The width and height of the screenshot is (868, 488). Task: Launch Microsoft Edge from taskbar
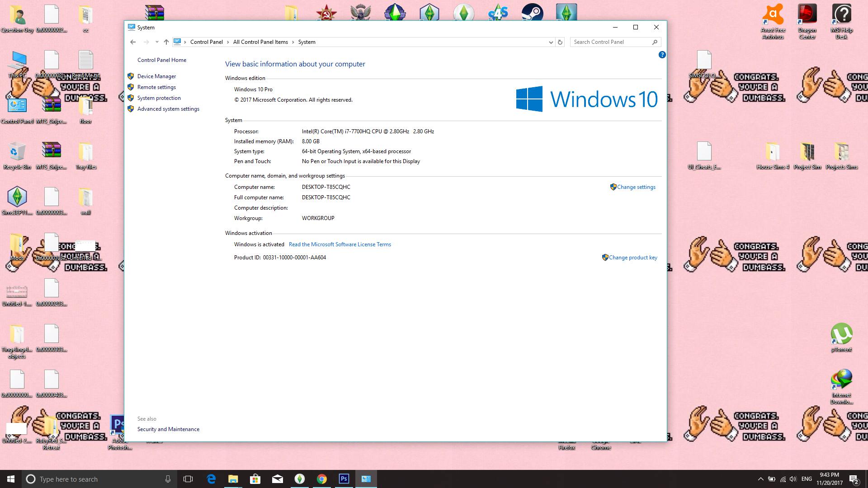211,479
